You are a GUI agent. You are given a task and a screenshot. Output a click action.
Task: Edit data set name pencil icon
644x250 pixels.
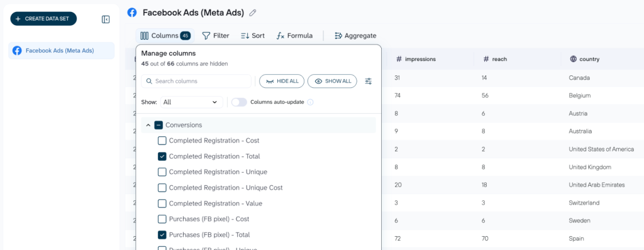point(253,13)
